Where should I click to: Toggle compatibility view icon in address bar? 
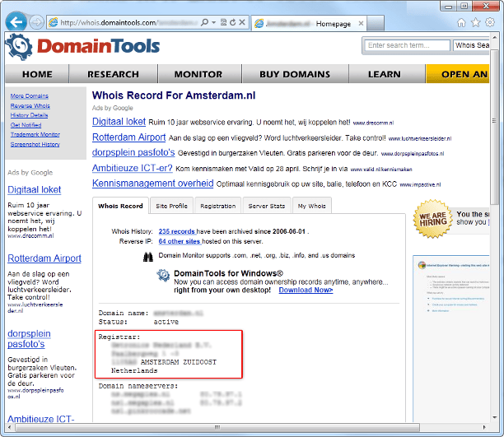223,22
